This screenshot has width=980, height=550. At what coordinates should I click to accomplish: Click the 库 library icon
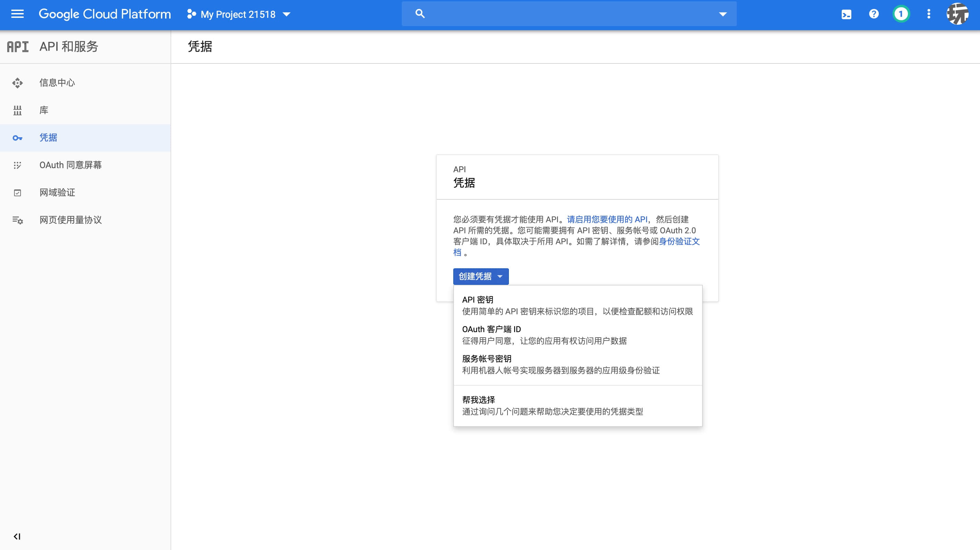pyautogui.click(x=17, y=110)
